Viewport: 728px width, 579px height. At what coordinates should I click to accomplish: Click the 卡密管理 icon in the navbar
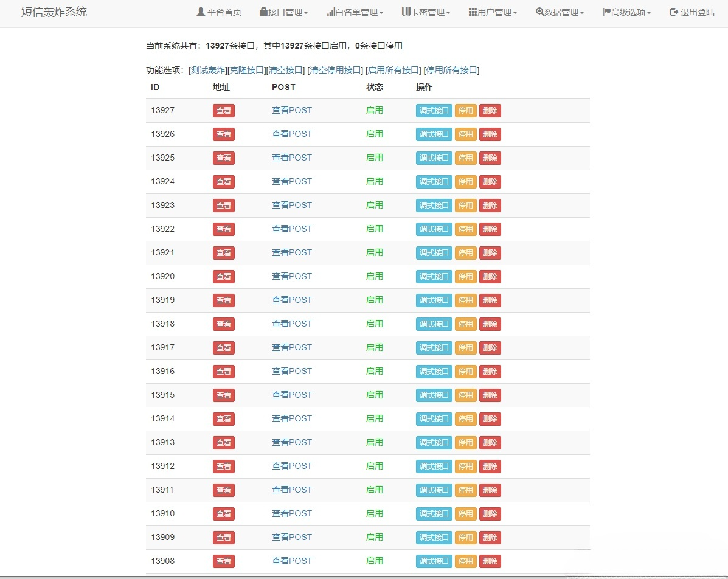405,12
